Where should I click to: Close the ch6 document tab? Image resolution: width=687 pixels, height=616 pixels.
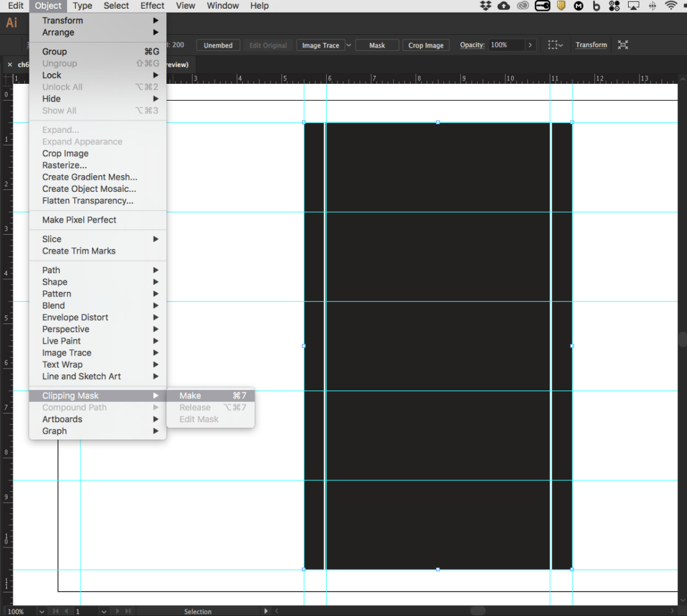click(9, 65)
